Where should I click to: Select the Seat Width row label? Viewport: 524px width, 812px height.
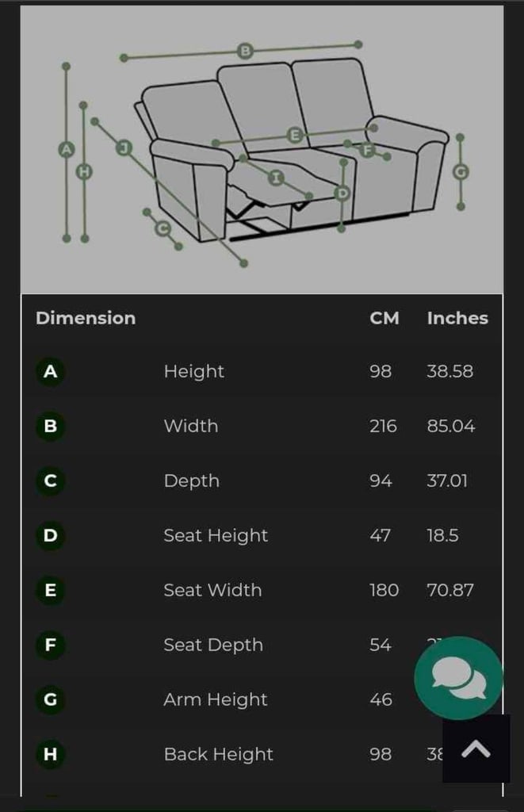click(212, 590)
